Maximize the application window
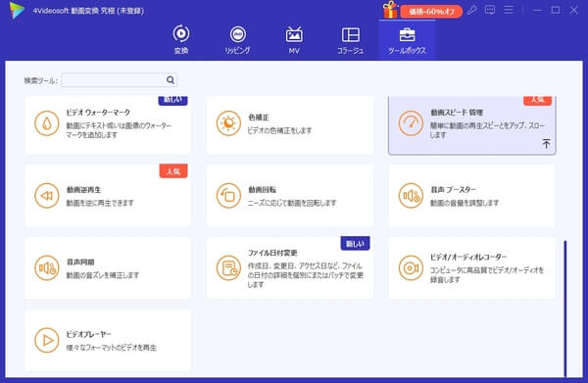This screenshot has height=383, width=588. click(x=556, y=10)
